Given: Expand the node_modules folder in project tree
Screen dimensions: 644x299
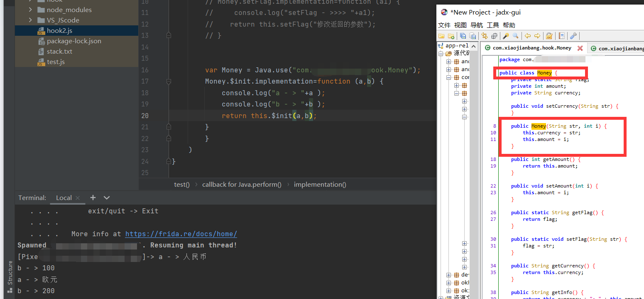Looking at the screenshot, I should (x=31, y=10).
